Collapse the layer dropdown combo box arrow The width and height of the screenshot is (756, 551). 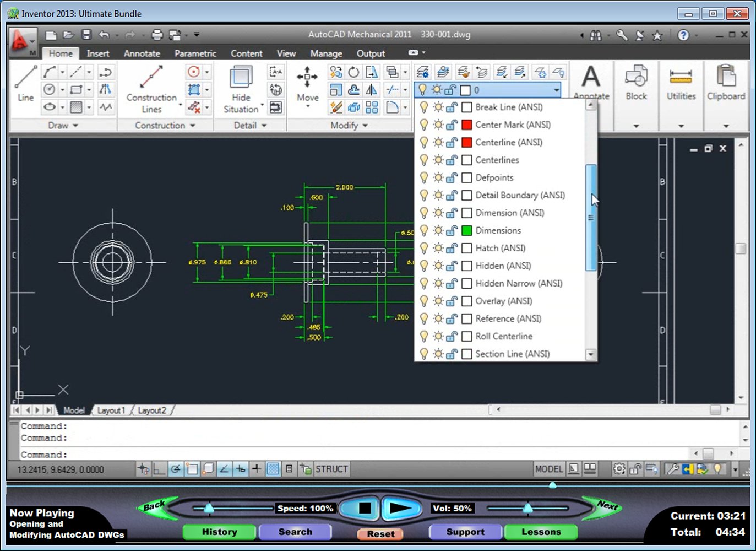[x=556, y=90]
